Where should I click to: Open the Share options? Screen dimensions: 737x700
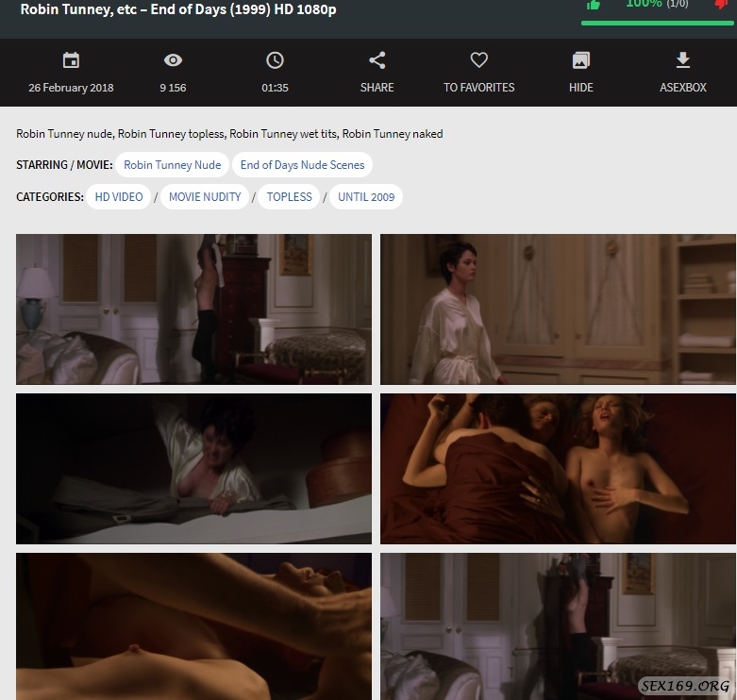377,71
